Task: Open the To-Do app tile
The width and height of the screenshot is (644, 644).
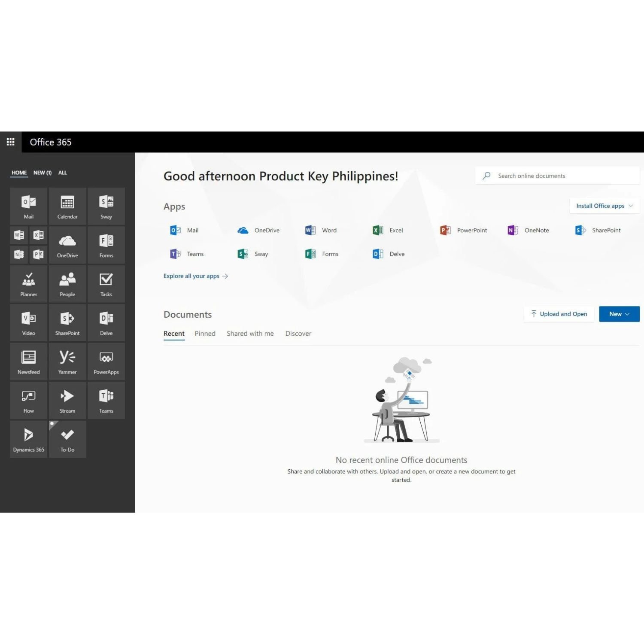Action: coord(67,439)
